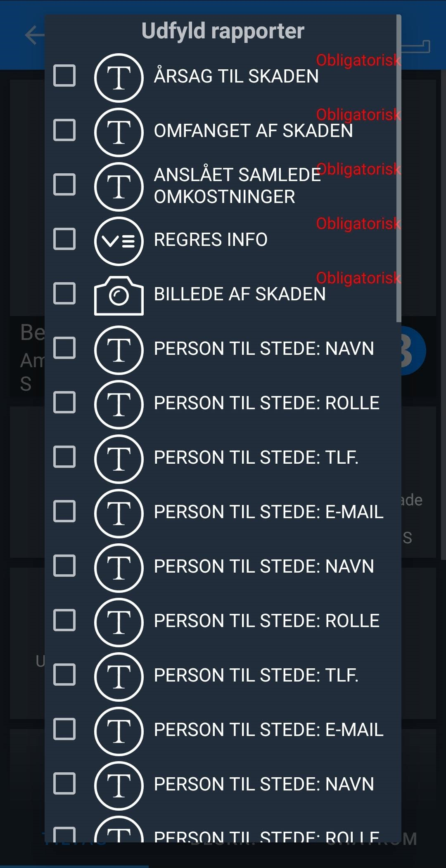
Task: Tap the text icon for first PERSON TIL STEDE: TLF.
Action: click(x=119, y=459)
